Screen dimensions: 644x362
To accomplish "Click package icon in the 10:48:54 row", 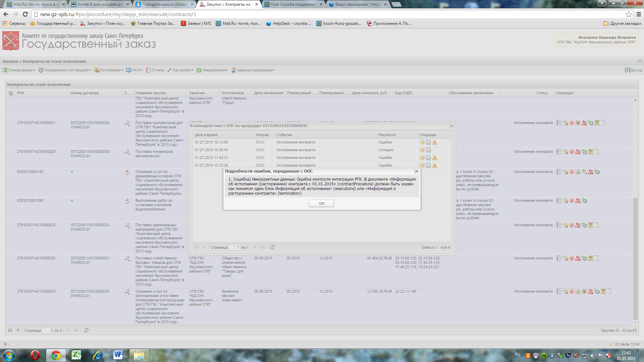I will (422, 150).
